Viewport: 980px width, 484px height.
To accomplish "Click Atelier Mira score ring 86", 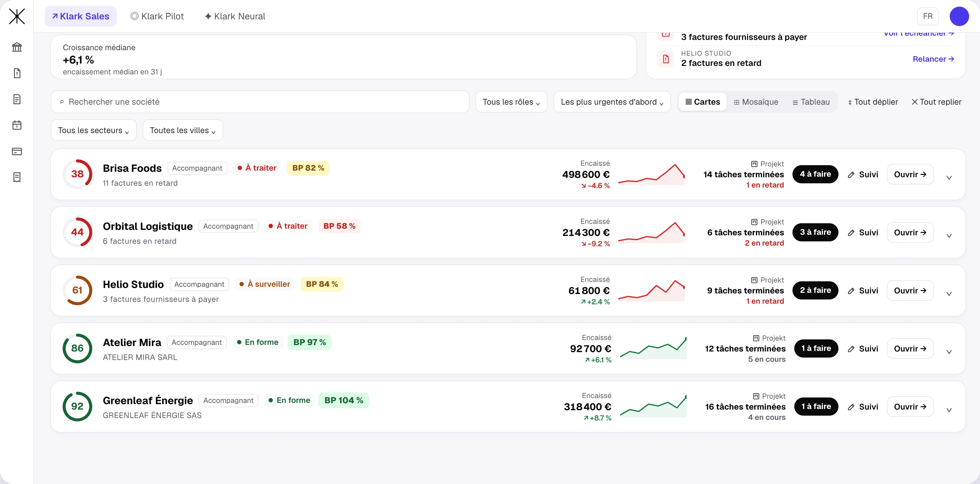I will click(x=77, y=348).
